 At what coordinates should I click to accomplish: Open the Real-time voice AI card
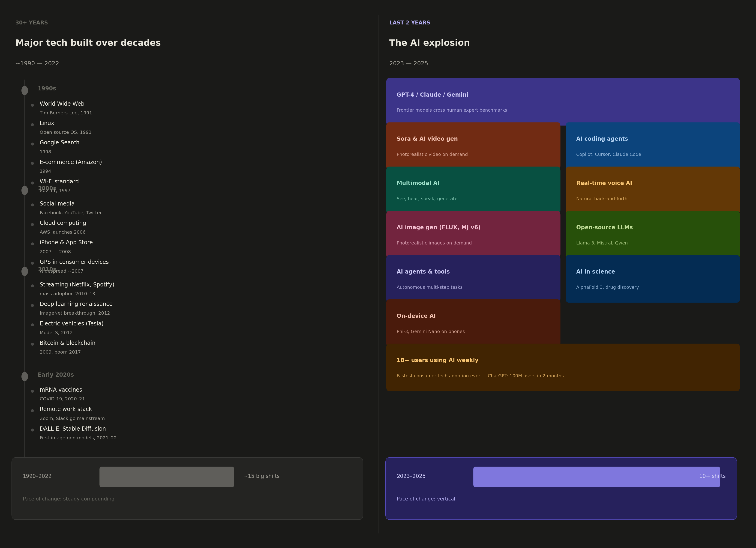[652, 190]
